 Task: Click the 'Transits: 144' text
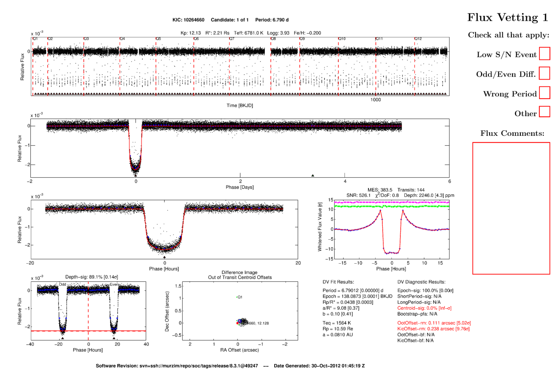click(411, 190)
